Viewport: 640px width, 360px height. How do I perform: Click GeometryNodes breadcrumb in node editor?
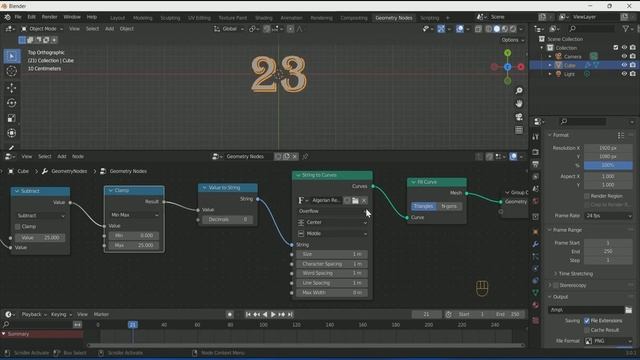click(69, 171)
